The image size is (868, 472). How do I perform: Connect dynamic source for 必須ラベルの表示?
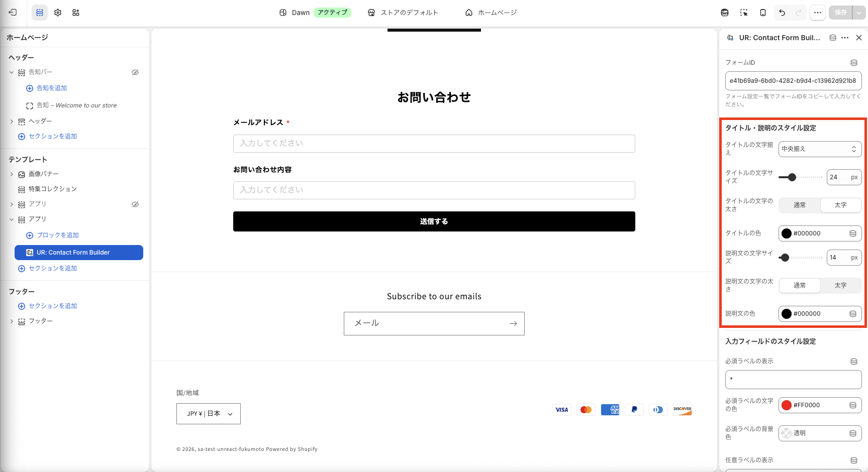pyautogui.click(x=853, y=362)
